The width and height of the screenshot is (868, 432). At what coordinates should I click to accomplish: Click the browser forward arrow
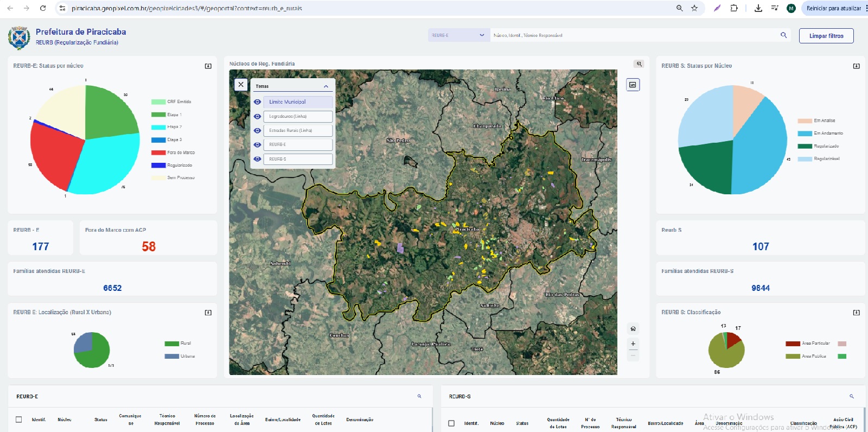pos(26,8)
